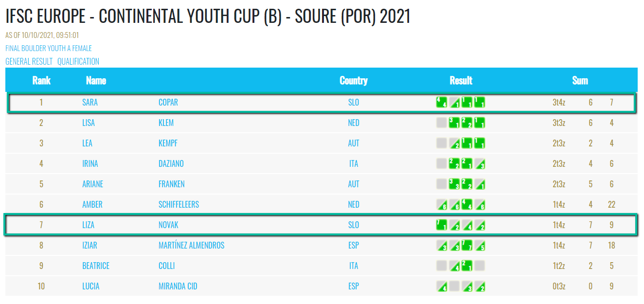This screenshot has height=304, width=644.
Task: Click the Result column header
Action: (461, 80)
